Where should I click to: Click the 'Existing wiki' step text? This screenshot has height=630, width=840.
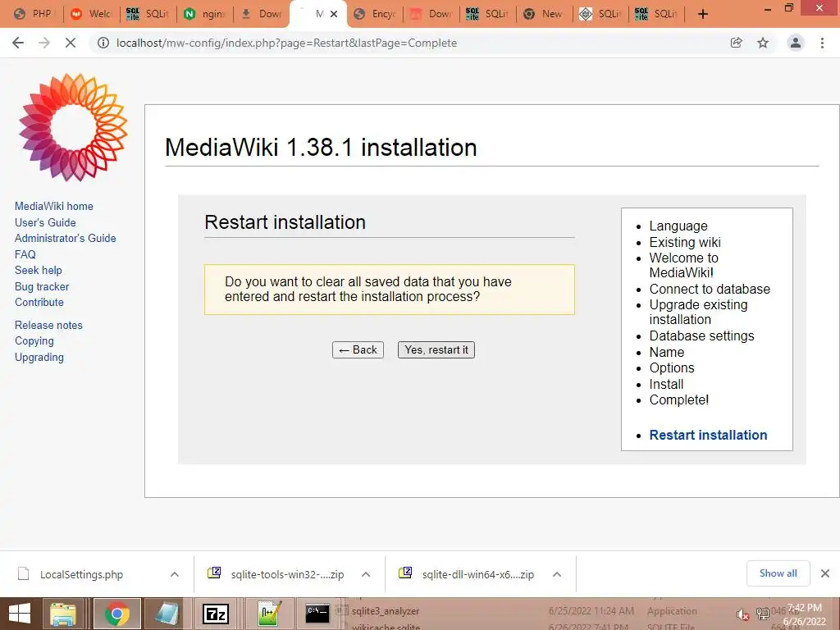tap(685, 242)
